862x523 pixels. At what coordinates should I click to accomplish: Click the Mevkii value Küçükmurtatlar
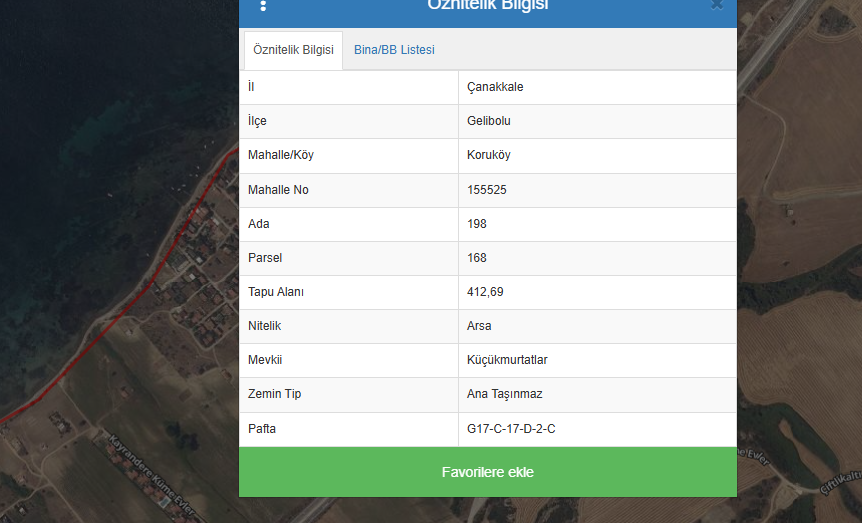tap(507, 360)
